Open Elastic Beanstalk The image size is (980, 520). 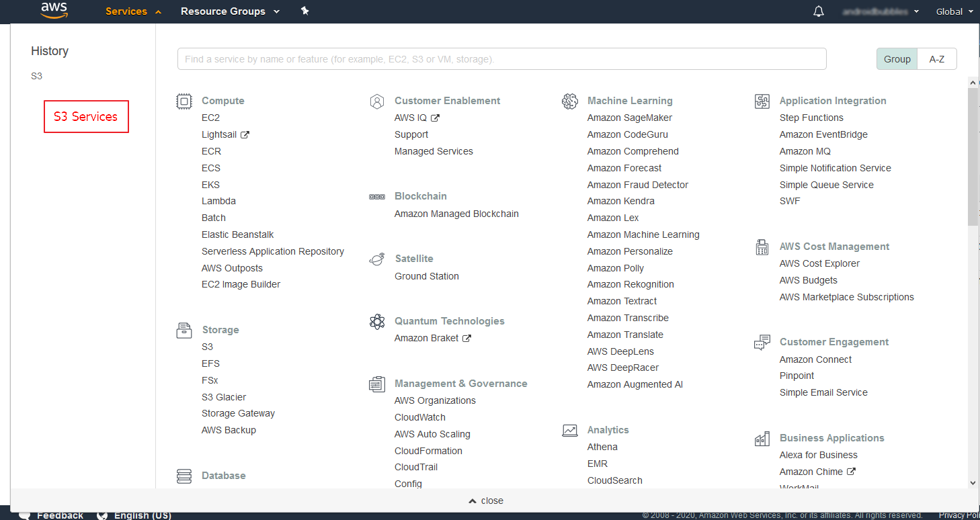point(237,234)
